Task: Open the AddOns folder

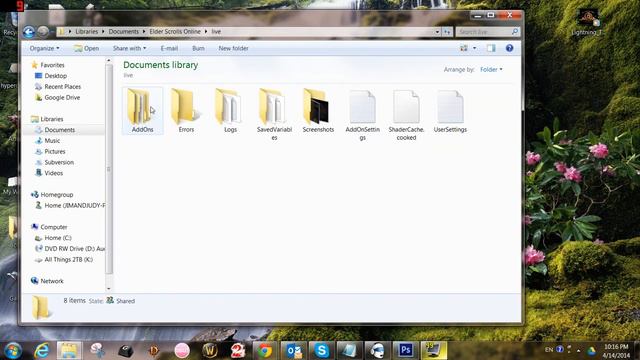Action: (142, 110)
